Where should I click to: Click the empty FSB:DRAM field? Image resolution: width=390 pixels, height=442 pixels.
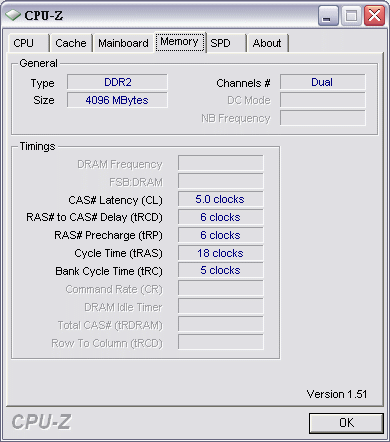(x=221, y=181)
